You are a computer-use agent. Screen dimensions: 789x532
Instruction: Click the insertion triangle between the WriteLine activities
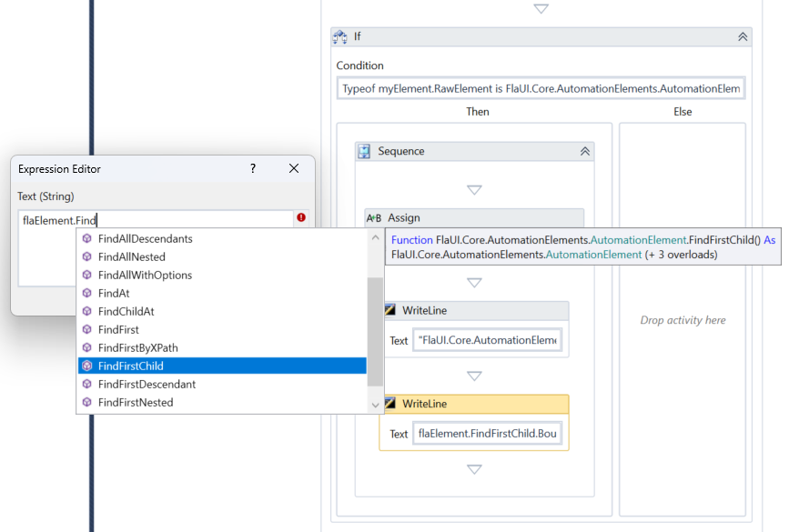pos(474,376)
